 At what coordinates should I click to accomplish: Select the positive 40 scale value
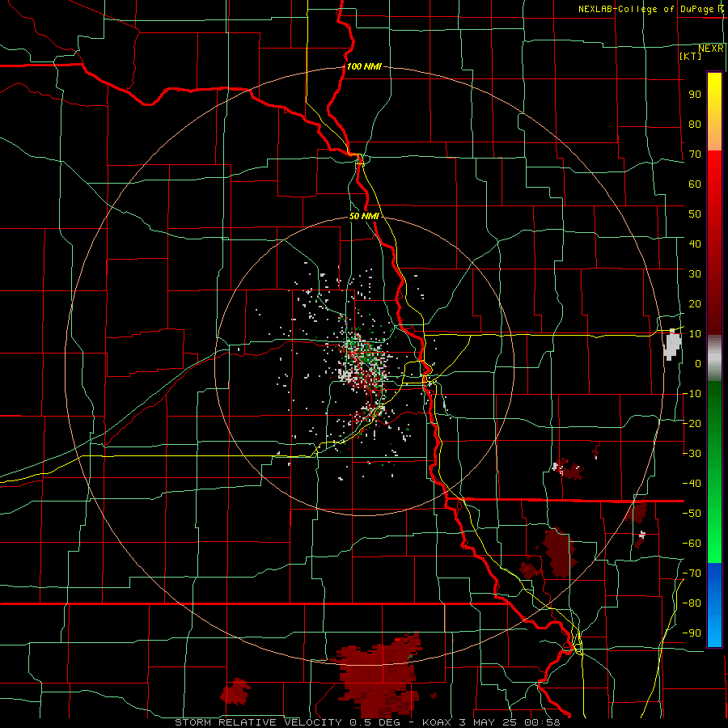point(695,243)
